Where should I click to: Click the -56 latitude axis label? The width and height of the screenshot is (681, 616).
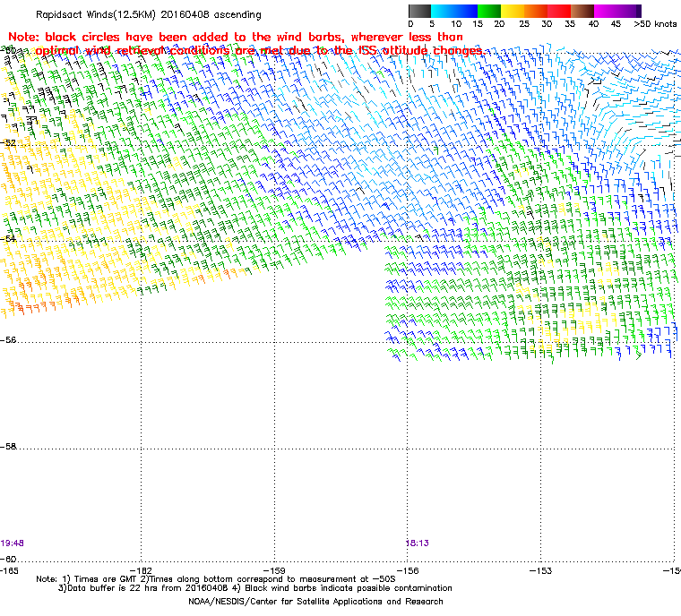coord(9,340)
